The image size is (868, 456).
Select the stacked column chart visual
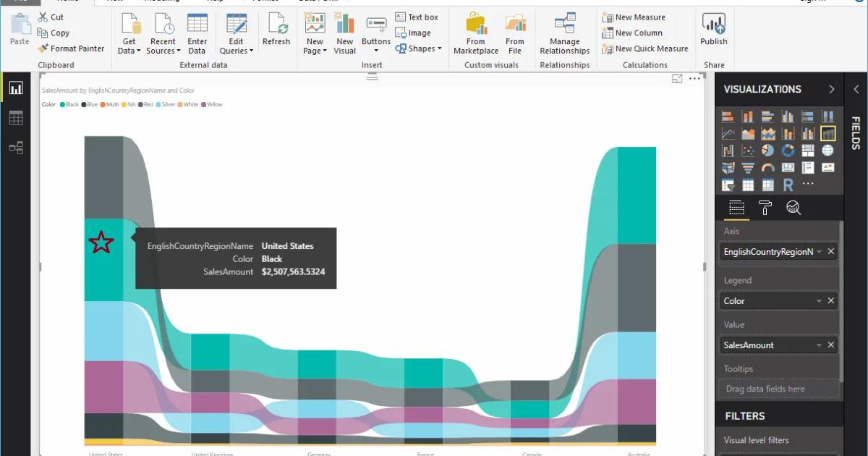[748, 117]
